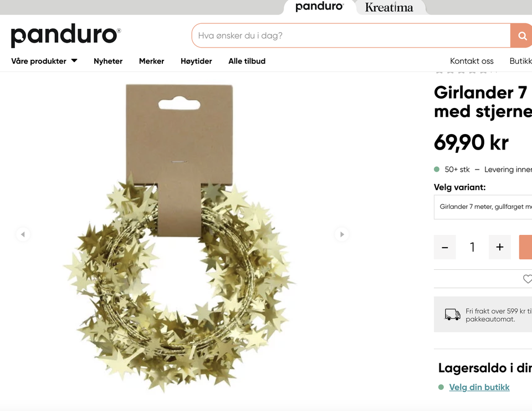Screen dimensions: 532x411
Task: Open Nyheter menu item
Action: 108,61
